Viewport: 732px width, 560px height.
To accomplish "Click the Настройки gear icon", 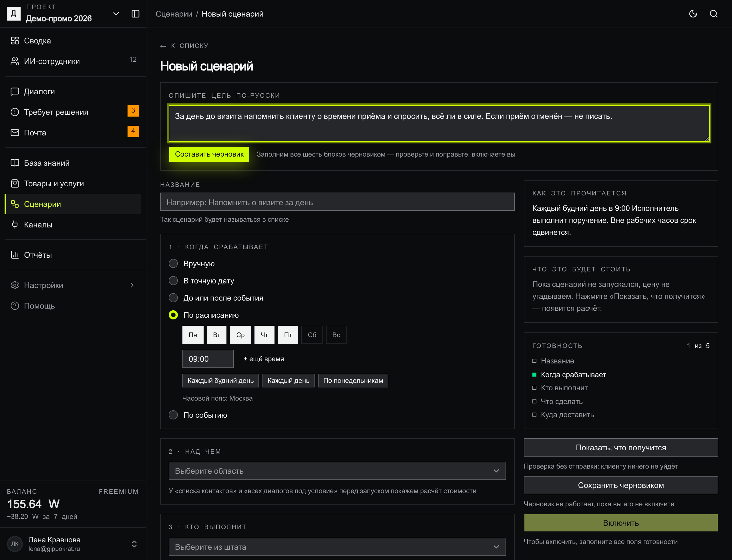I will (x=15, y=285).
